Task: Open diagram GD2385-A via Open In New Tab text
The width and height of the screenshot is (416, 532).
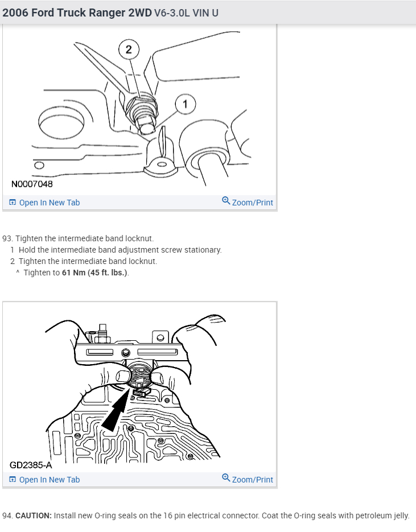Action: point(50,480)
